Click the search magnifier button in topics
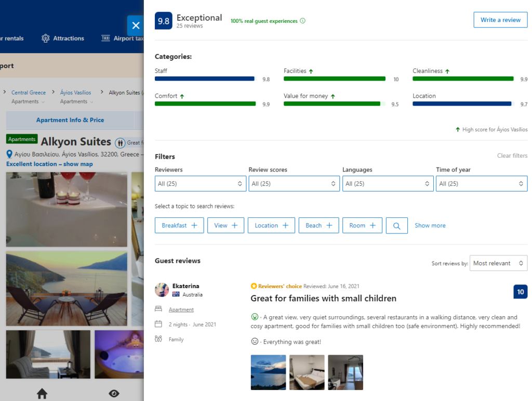This screenshot has height=401, width=532. [396, 225]
